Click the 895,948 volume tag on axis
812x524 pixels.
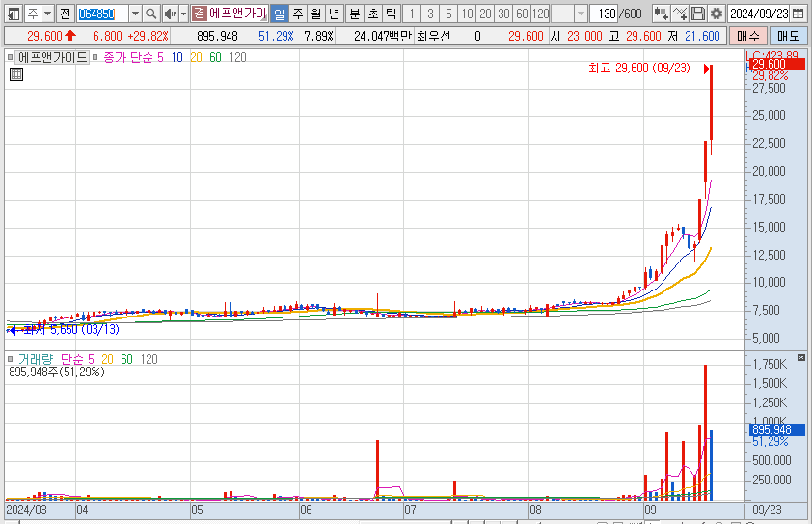[776, 429]
